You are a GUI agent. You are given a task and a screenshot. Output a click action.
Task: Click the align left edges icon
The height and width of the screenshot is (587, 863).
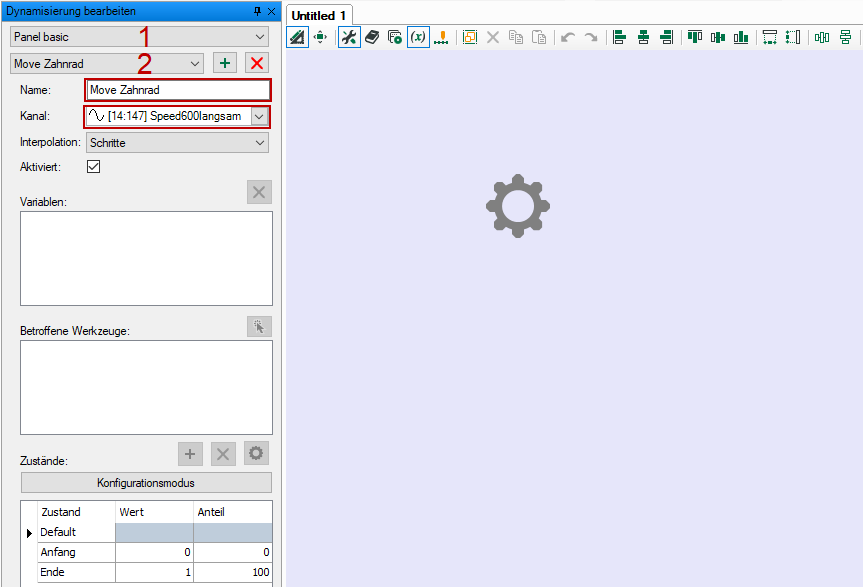(x=619, y=37)
